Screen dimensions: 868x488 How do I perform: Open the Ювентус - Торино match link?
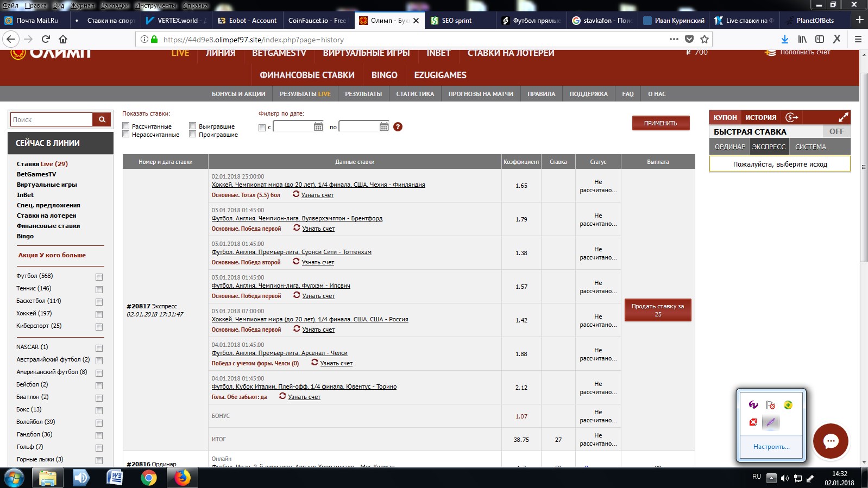click(304, 386)
